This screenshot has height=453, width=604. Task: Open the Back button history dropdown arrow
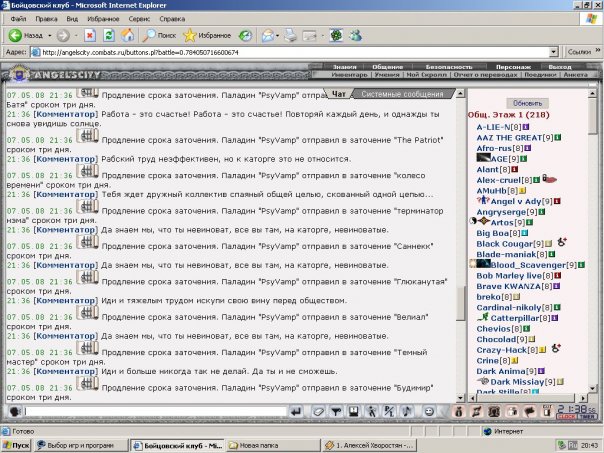click(50, 36)
